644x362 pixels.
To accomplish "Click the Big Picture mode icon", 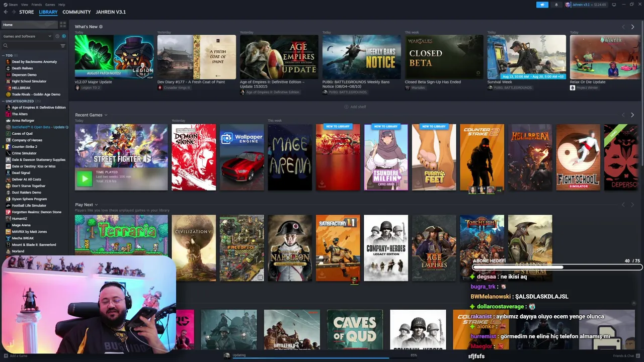I will 615,5.
